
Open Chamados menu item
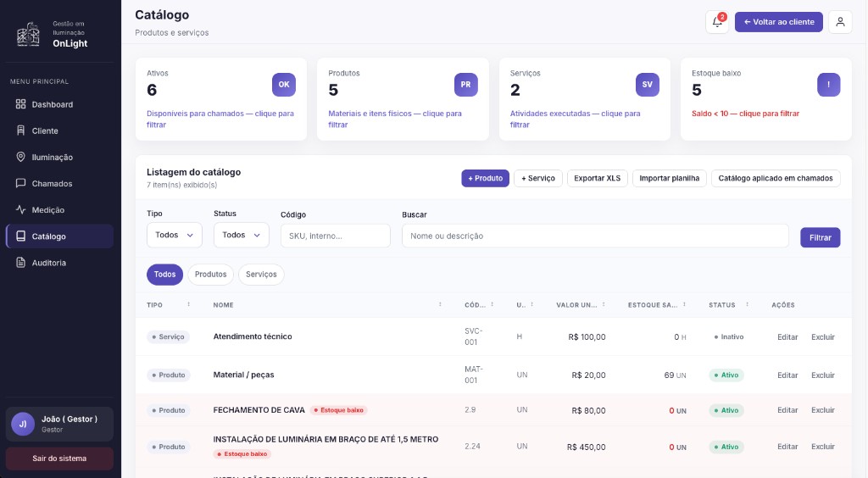[x=60, y=183]
